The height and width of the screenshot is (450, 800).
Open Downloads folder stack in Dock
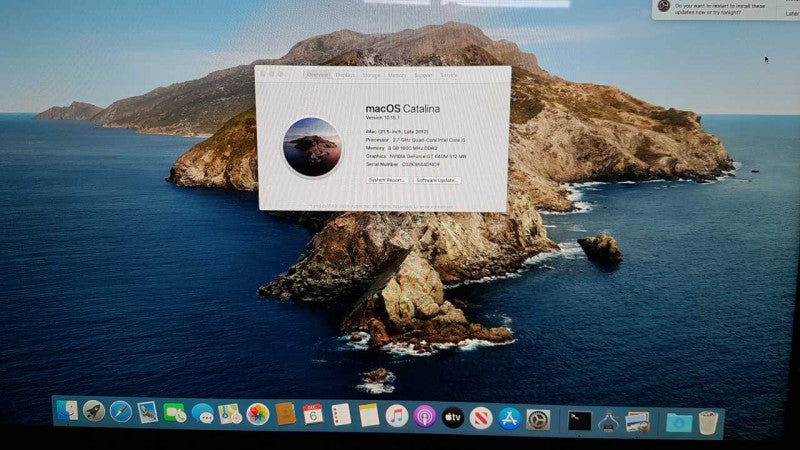click(679, 423)
